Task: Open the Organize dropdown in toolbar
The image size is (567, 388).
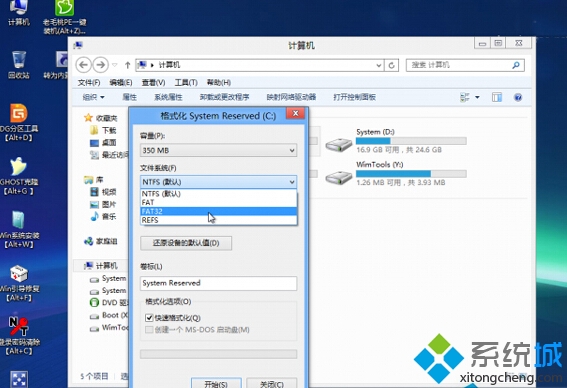Action: 93,97
